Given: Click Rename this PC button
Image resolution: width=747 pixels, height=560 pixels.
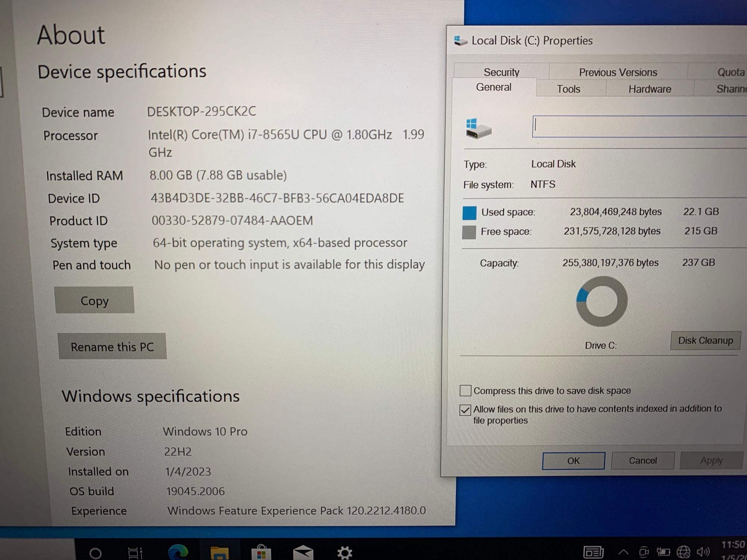Looking at the screenshot, I should (x=112, y=346).
